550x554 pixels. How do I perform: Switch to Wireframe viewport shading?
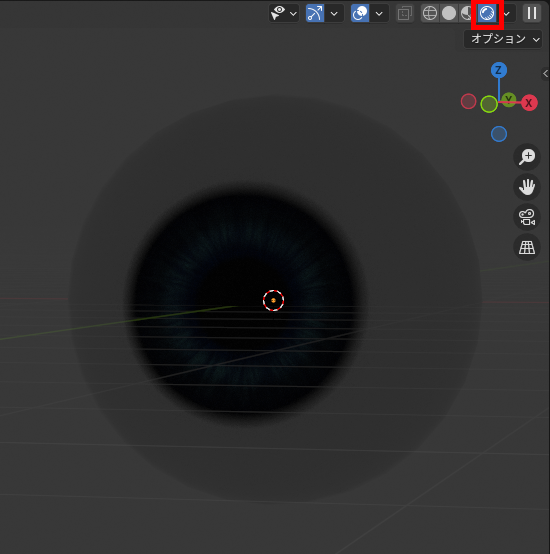pos(430,13)
